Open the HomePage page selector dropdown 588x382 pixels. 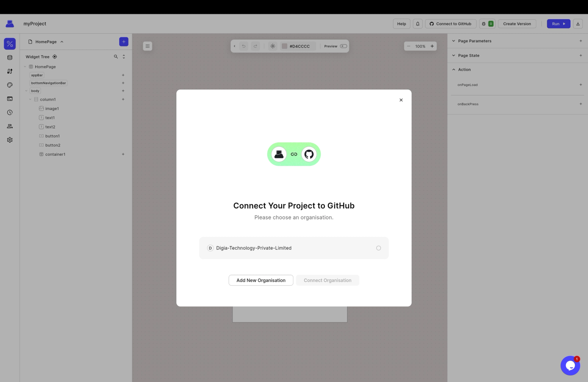pyautogui.click(x=46, y=42)
